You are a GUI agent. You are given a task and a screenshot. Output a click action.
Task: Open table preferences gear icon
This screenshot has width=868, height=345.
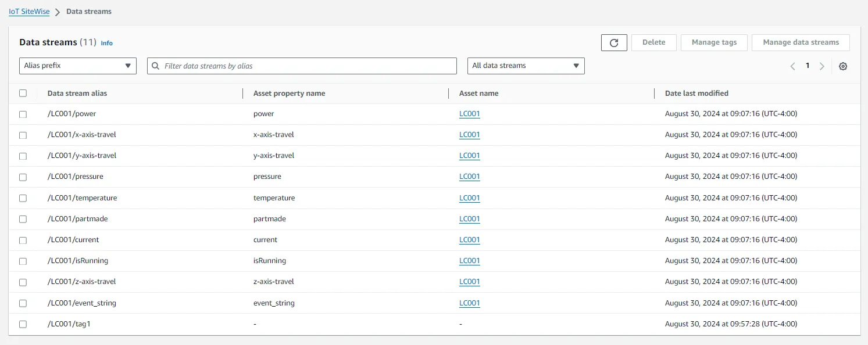(x=843, y=66)
